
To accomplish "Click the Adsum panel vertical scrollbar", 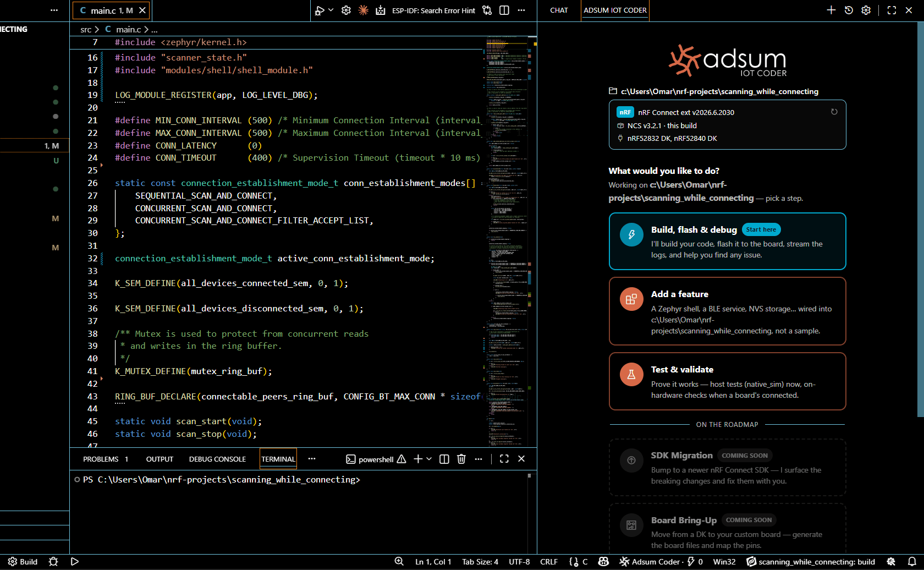I will 920,220.
